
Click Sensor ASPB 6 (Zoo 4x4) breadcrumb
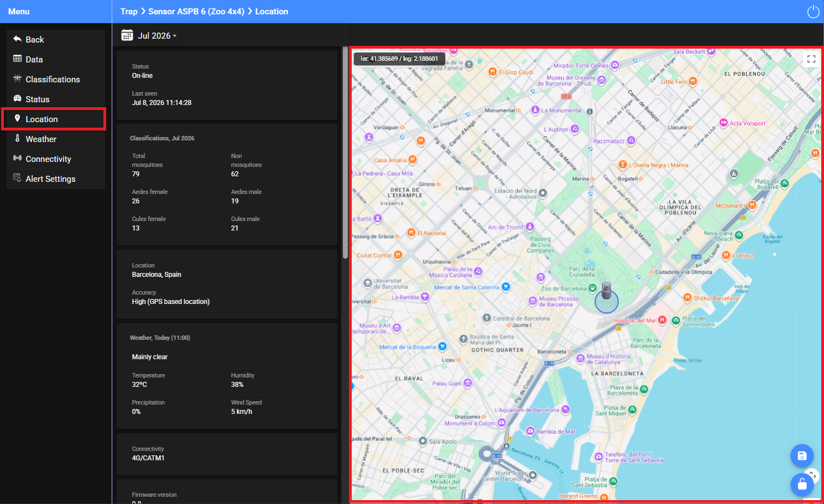click(196, 11)
